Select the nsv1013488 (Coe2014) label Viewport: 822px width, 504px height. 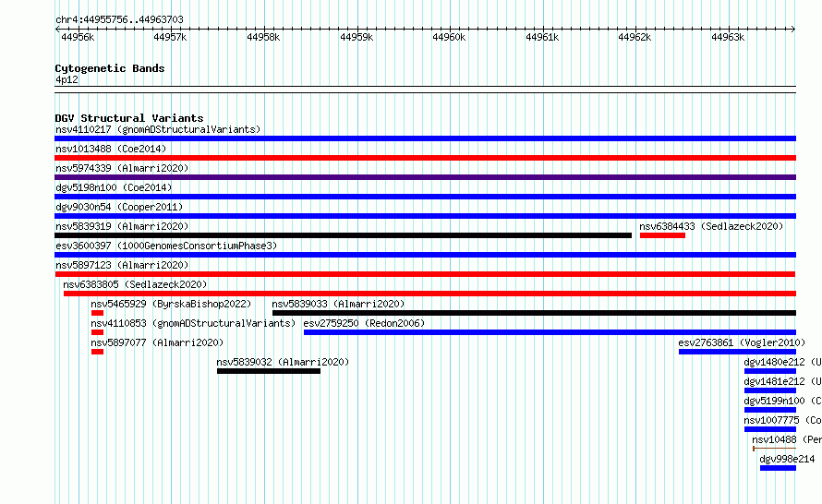click(x=111, y=149)
